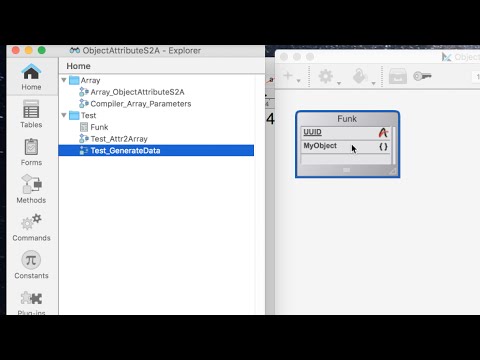Image resolution: width=480 pixels, height=360 pixels.
Task: Open the Tables page in sidebar
Action: click(31, 114)
